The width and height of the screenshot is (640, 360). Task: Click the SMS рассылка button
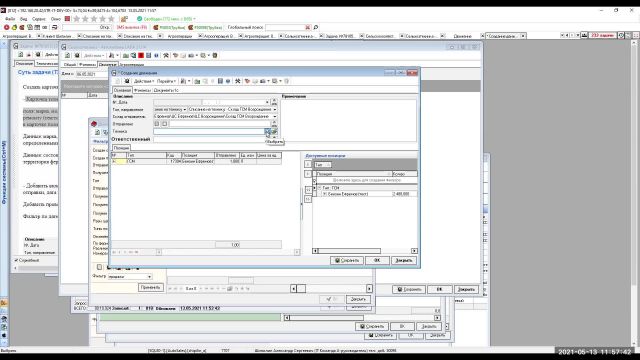131,27
